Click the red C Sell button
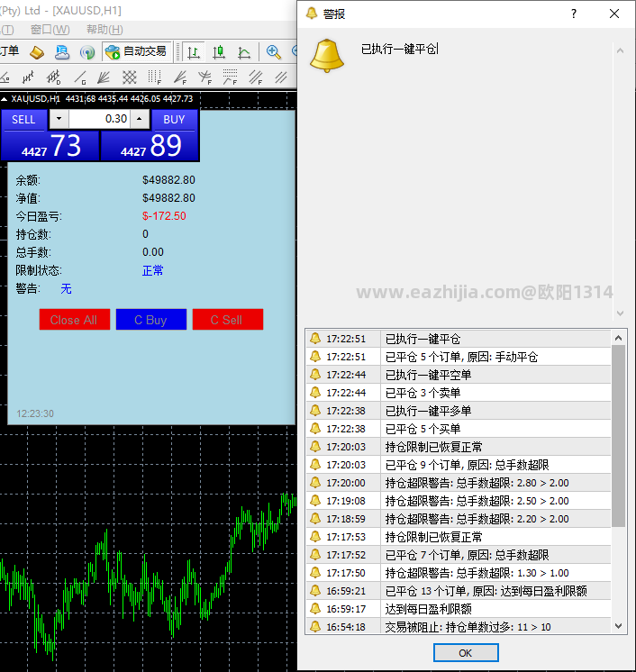 point(228,319)
